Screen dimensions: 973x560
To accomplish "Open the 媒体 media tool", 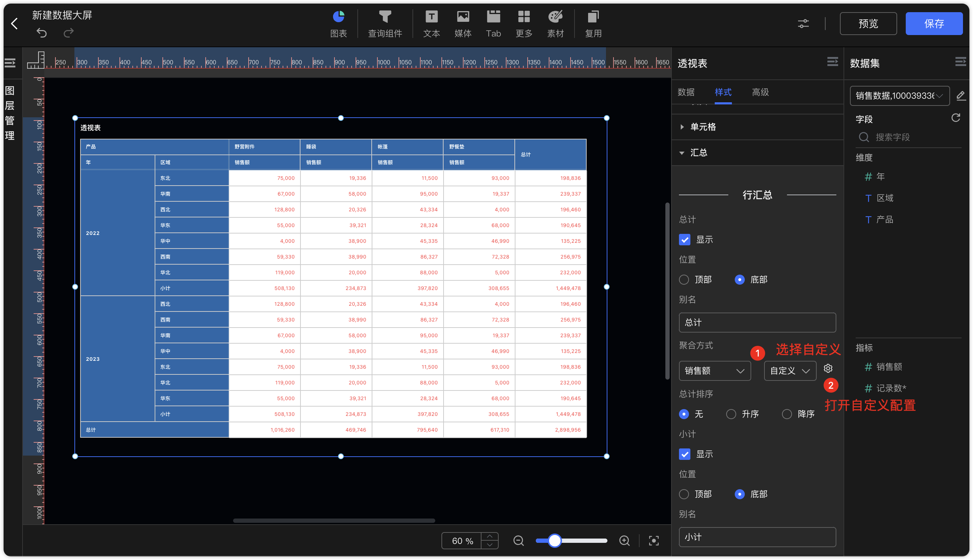I will [463, 24].
